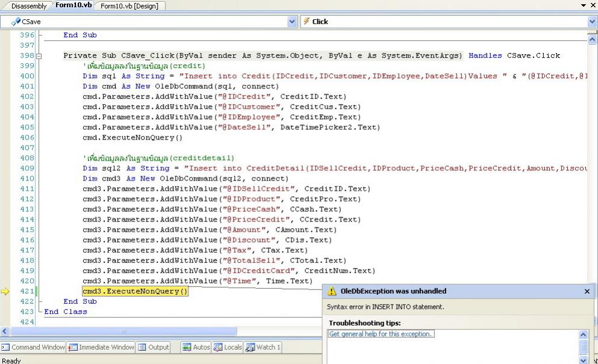Image resolution: width=598 pixels, height=364 pixels.
Task: Click the highlighted cmd3.ExecuteNonQuery() line
Action: [135, 292]
